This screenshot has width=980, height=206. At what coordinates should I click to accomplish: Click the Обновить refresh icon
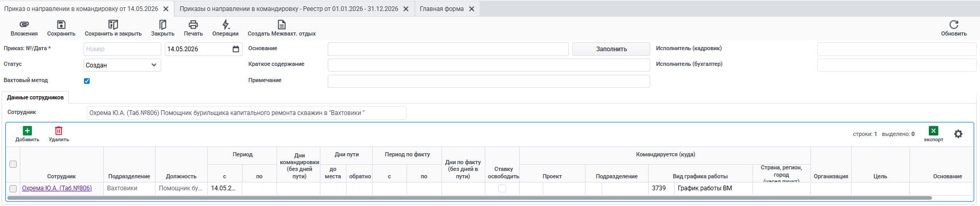coord(954,25)
